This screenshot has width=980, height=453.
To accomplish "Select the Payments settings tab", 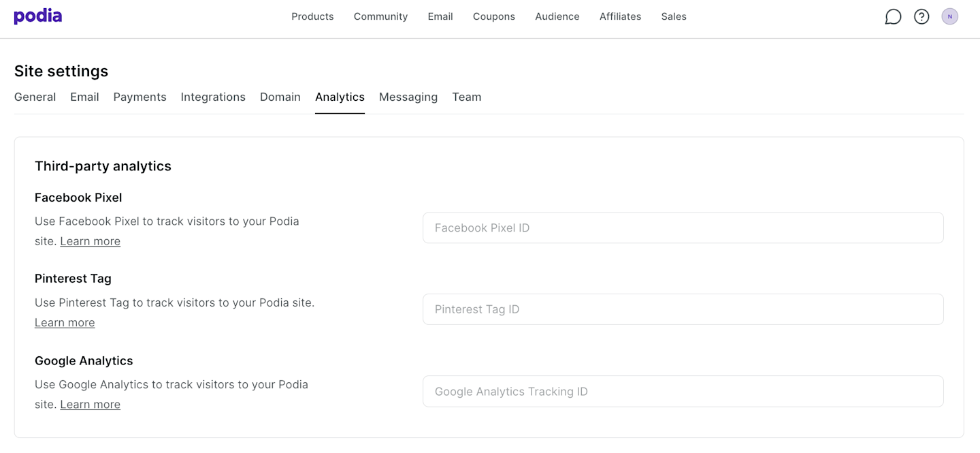I will point(140,97).
